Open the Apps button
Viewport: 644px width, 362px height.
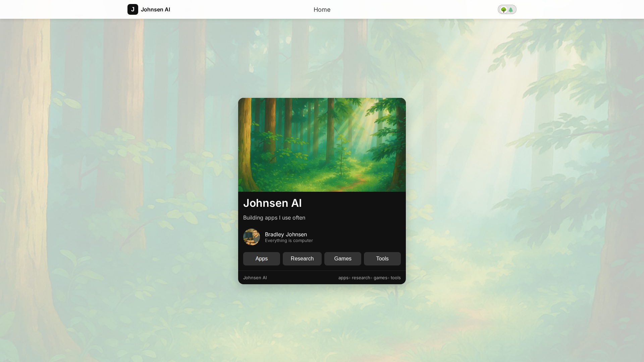(262, 259)
